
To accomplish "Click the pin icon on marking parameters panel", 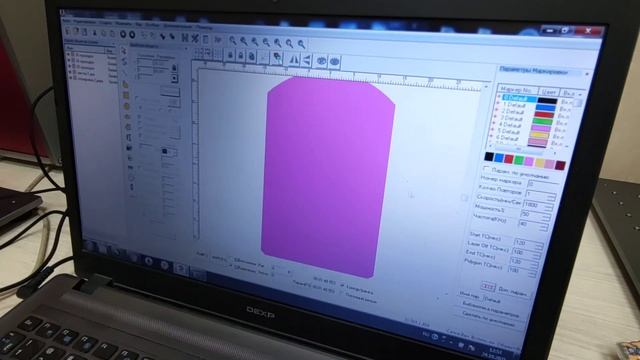I will (586, 74).
